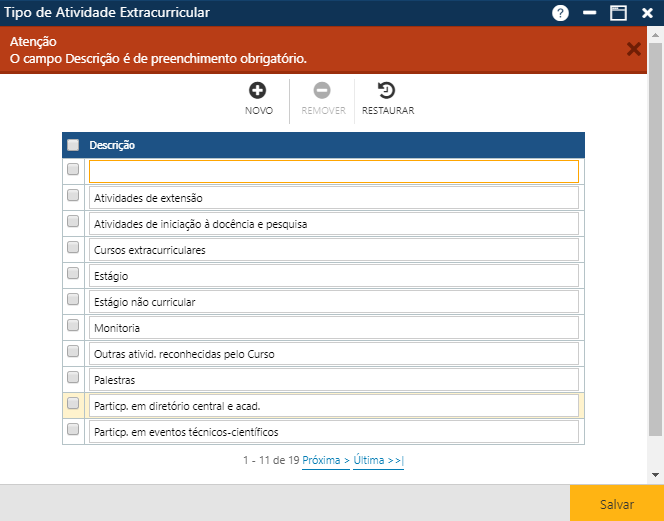Click the scrollbar down arrow
This screenshot has width=664, height=521.
click(x=655, y=475)
